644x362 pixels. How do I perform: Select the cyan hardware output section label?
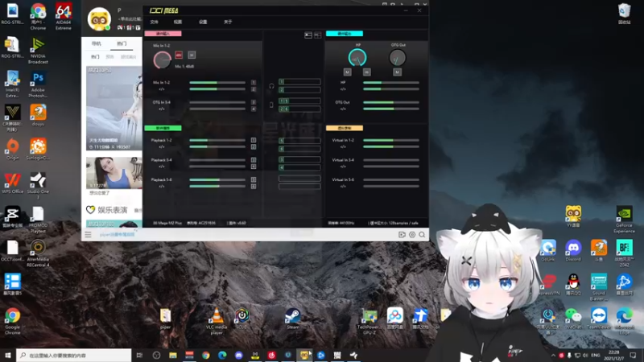point(345,34)
